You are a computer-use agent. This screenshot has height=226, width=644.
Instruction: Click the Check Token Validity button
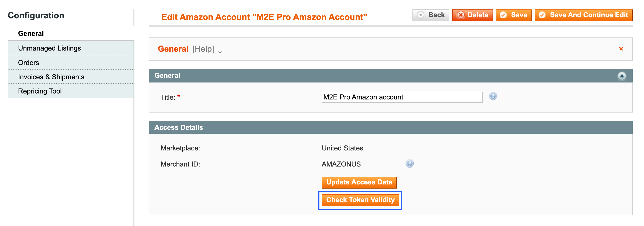(x=360, y=200)
